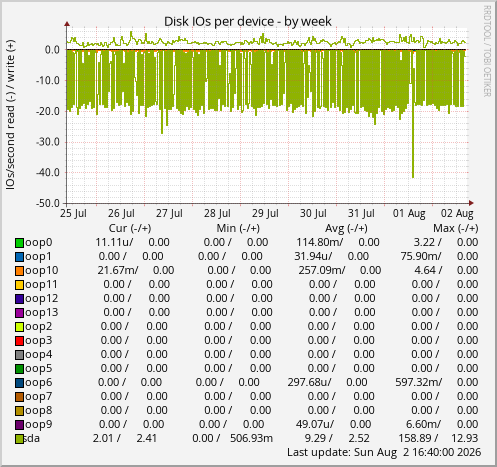Click the '3.22 /' max value for oop0
This screenshot has height=467, width=497.
click(428, 242)
